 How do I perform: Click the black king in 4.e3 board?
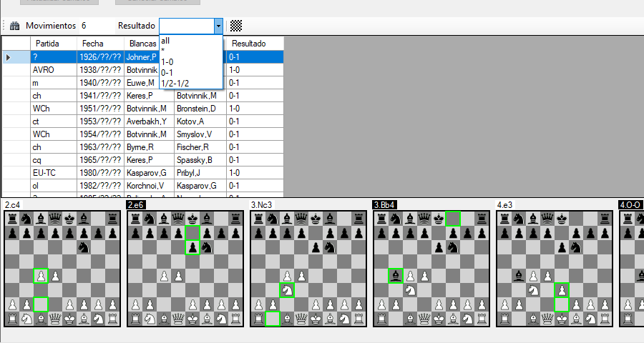click(x=562, y=219)
